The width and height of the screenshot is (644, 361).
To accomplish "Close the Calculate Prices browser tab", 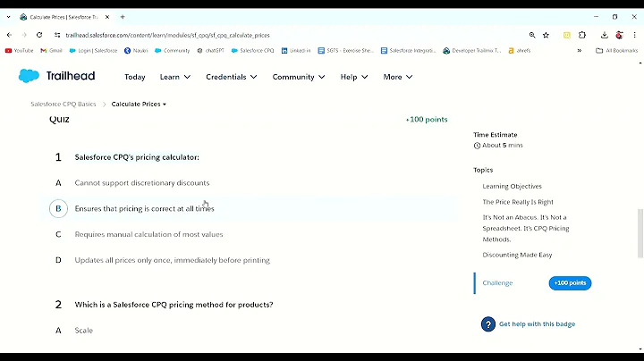I will (x=107, y=17).
